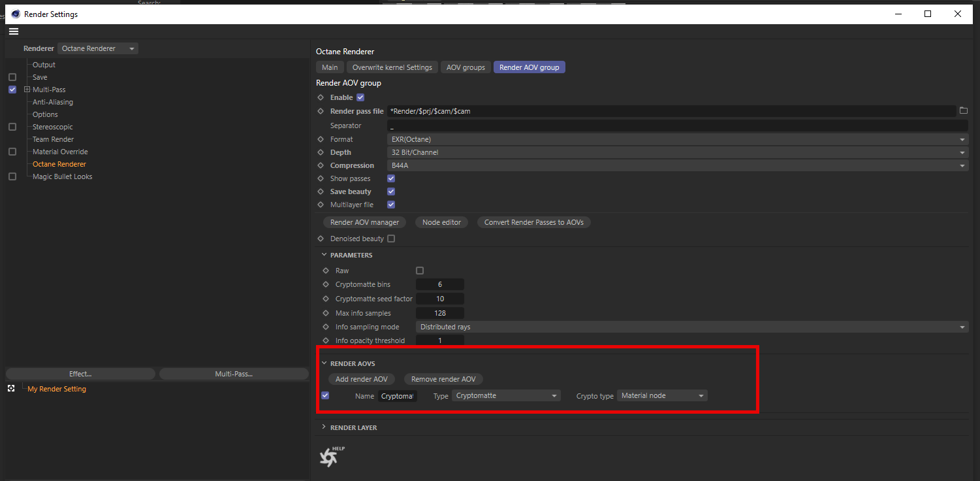Collapse the RENDER AOVS section
980x481 pixels.
[x=324, y=363]
